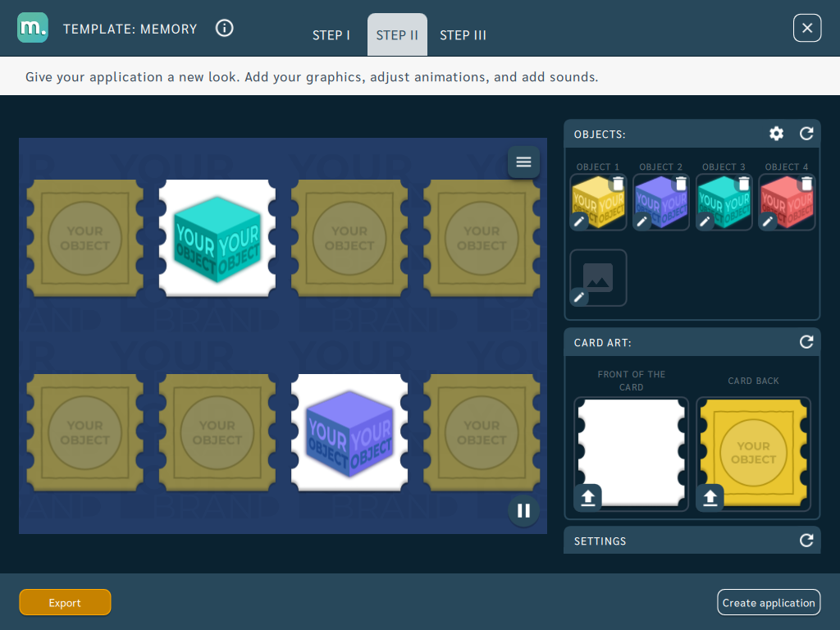Upload an image for the front of the card
This screenshot has width=840, height=630.
point(588,498)
